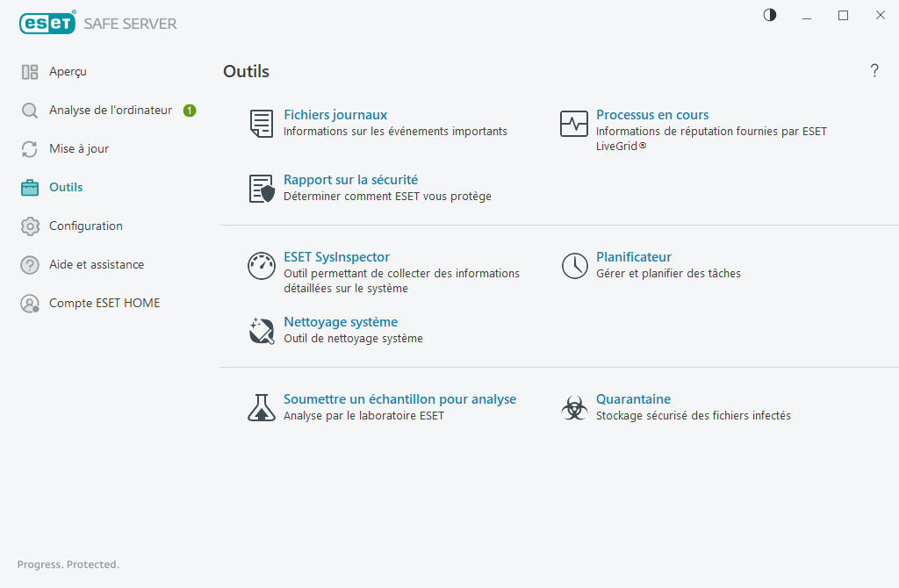Click the Fichiers journaux text link
899x588 pixels.
pos(334,114)
